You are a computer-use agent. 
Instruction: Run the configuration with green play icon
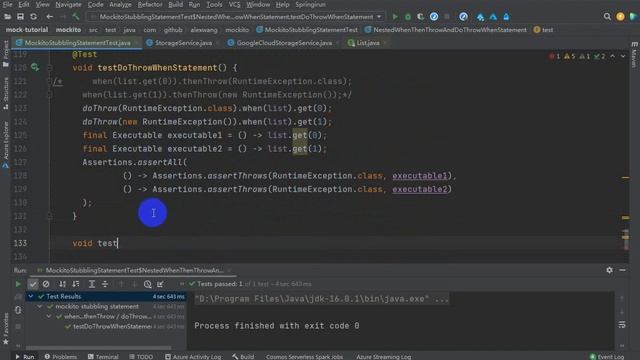click(x=395, y=17)
